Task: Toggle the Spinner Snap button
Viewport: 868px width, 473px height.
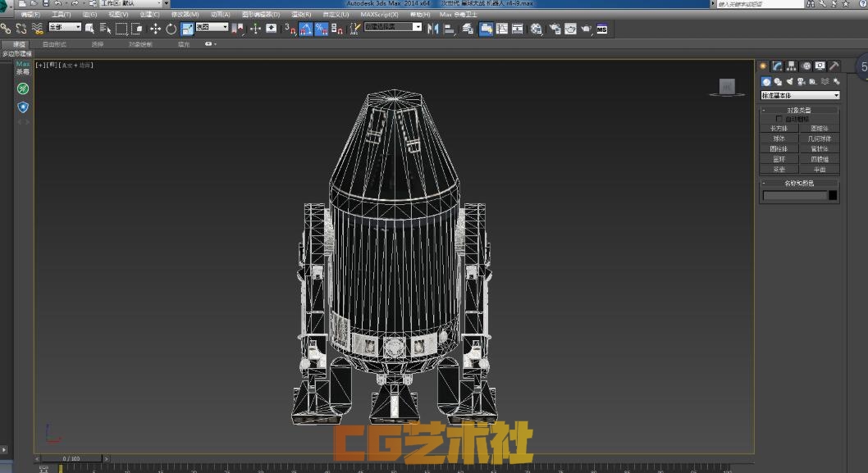Action: pos(337,29)
